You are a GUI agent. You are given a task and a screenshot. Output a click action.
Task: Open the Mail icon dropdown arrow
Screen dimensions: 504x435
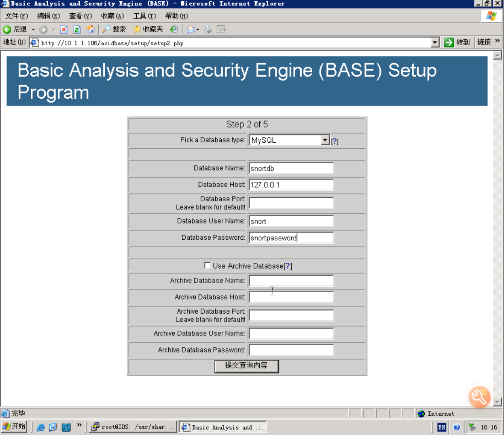coord(198,30)
